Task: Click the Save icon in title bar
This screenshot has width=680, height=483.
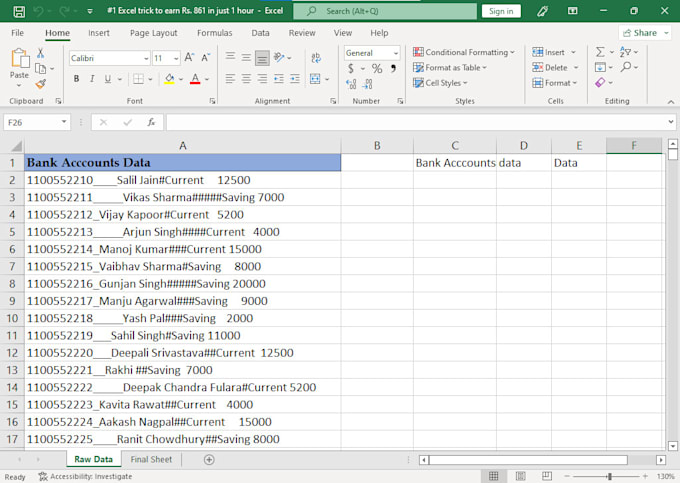Action: (x=19, y=11)
